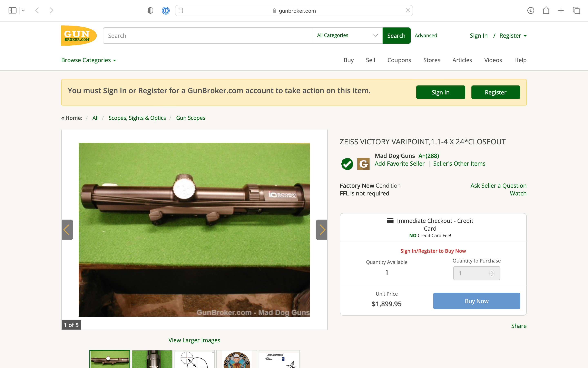Adjust the Quantity to Purchase stepper arrows

[x=492, y=273]
